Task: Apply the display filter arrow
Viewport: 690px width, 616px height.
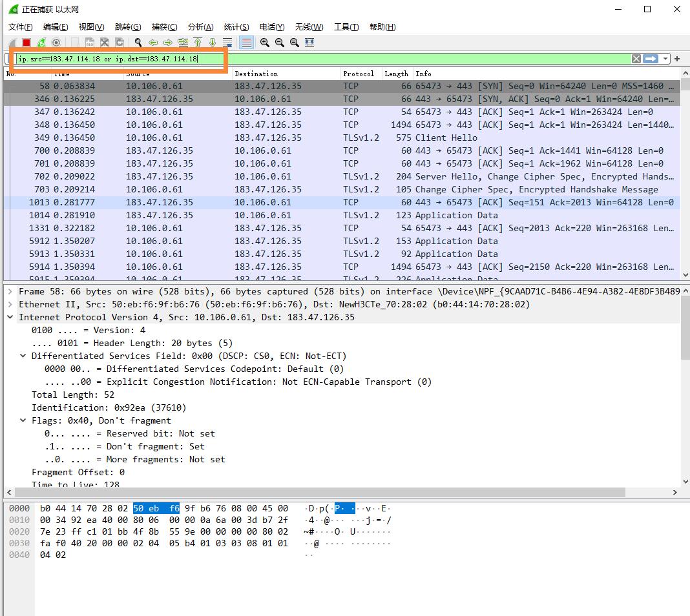Action: [x=651, y=59]
